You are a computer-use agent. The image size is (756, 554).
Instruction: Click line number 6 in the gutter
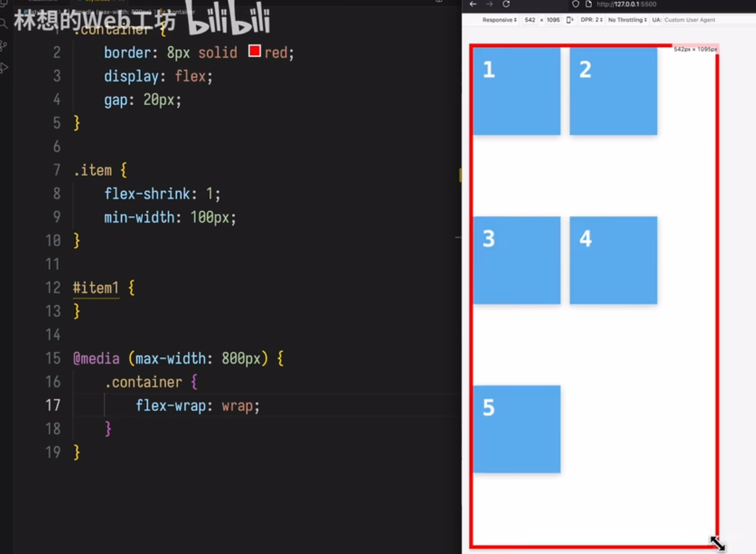[57, 147]
